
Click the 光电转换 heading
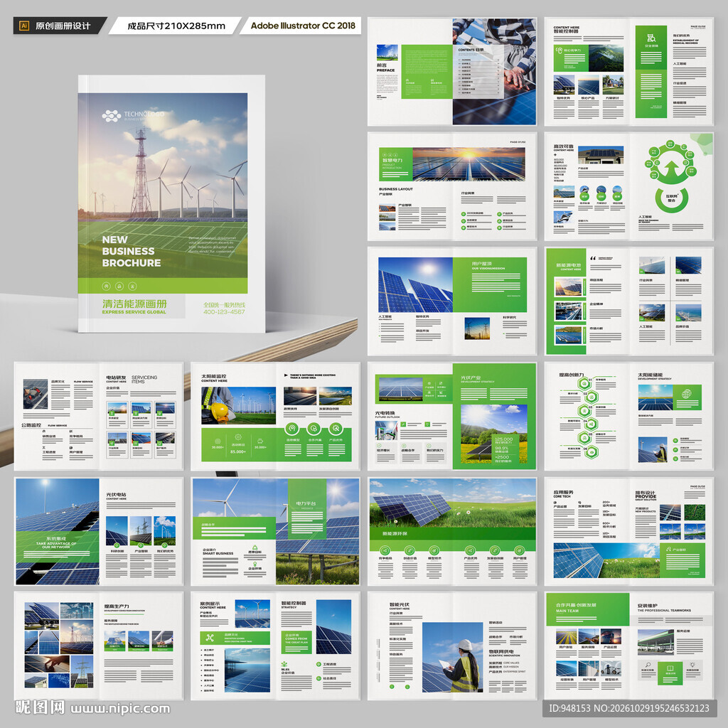pos(385,413)
